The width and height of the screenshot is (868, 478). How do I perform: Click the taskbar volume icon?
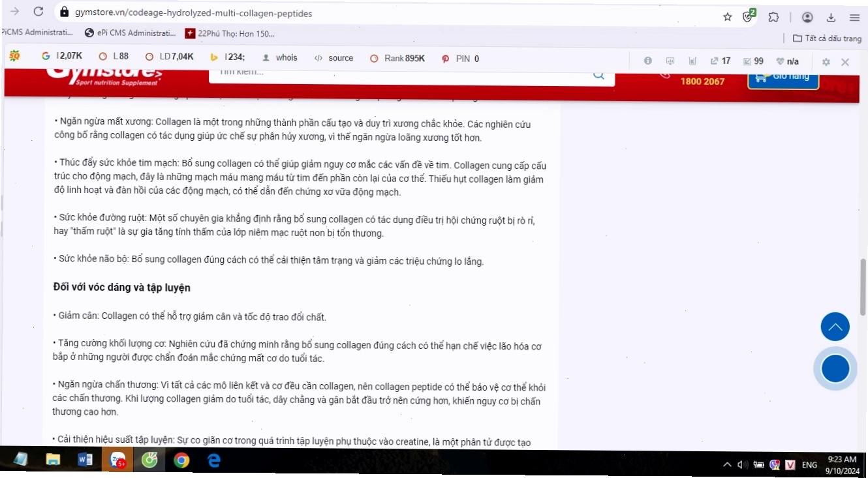743,465
